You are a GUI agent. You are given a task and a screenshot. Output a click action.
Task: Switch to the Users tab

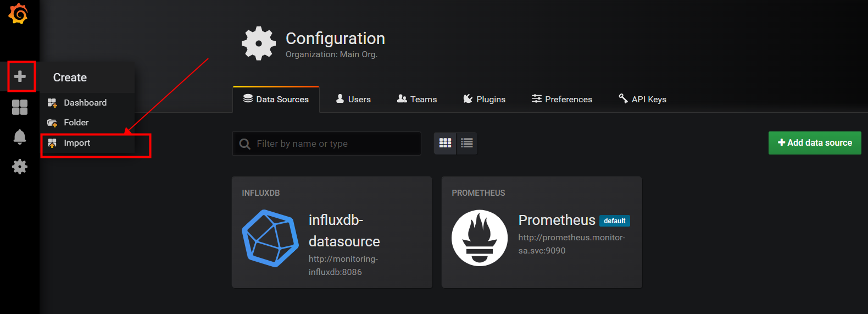coord(353,100)
